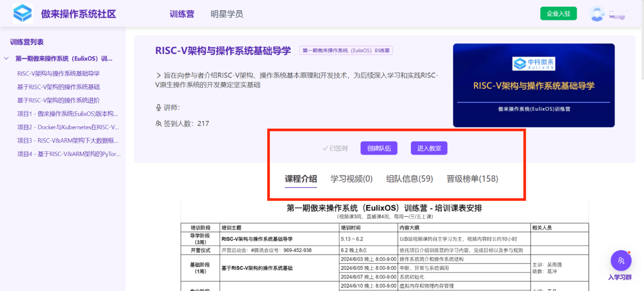The image size is (644, 291).
Task: Switch to the 课程介绍 tab
Action: (301, 179)
